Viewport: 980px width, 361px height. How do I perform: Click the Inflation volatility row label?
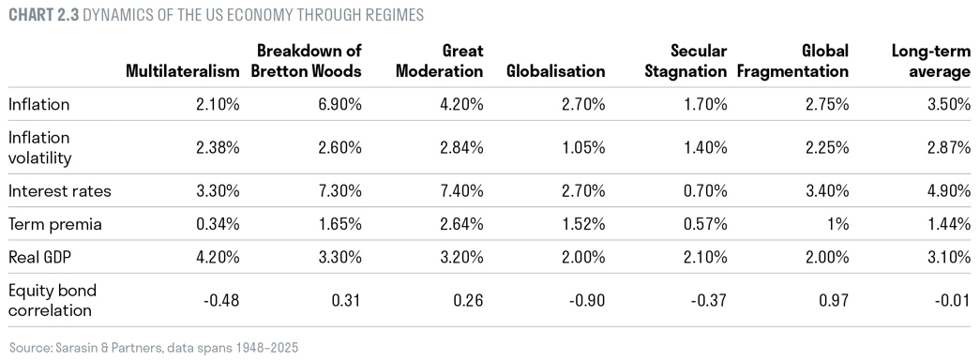(x=40, y=147)
